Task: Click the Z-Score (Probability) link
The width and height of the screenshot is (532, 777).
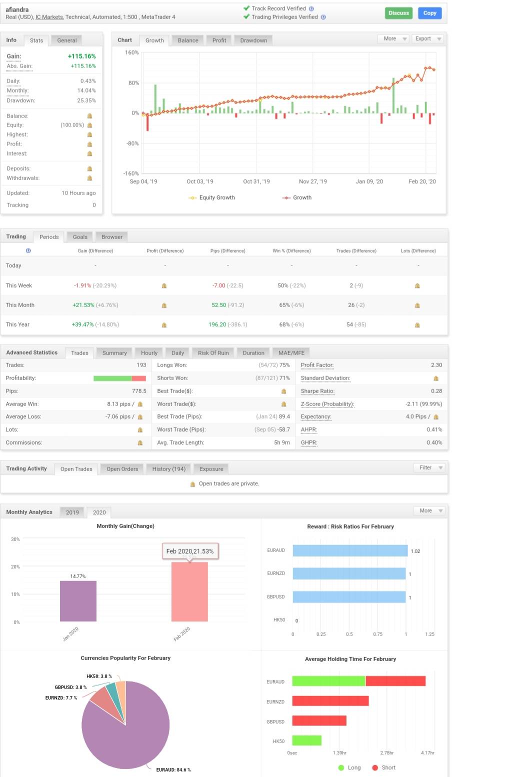Action: pyautogui.click(x=327, y=404)
